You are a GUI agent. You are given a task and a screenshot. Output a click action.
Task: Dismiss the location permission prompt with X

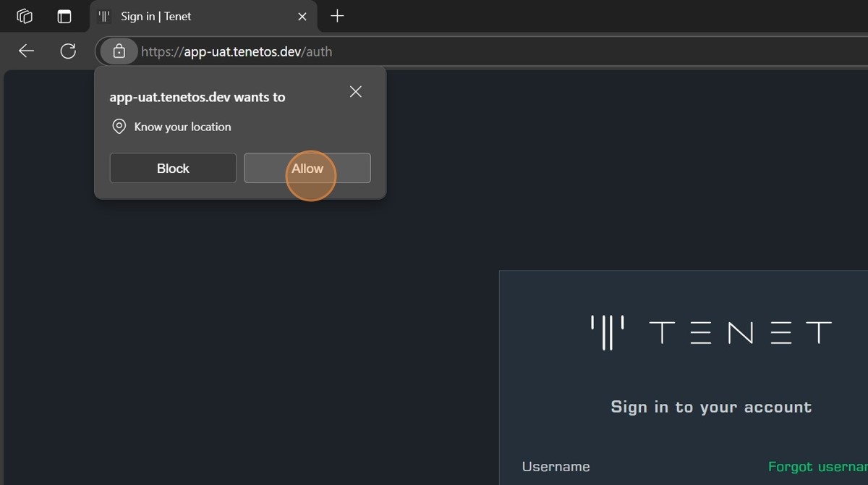[355, 92]
